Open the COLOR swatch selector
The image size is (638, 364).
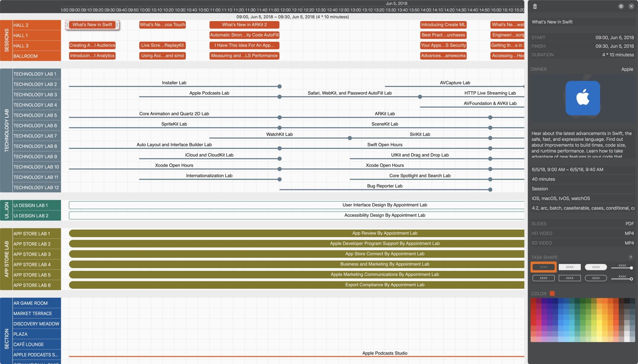pos(552,293)
